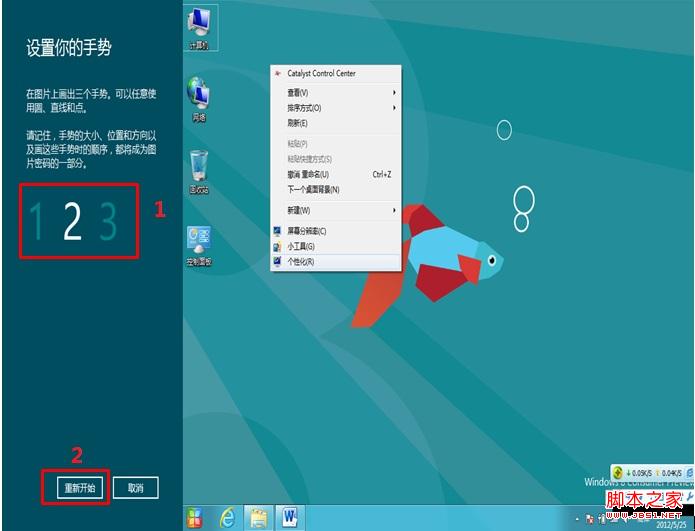
Task: Choose 个性化(R) in the context menu
Action: pos(336,262)
